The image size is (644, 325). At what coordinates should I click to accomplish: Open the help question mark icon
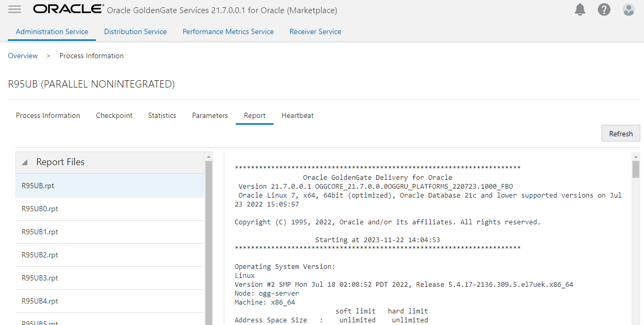(604, 9)
